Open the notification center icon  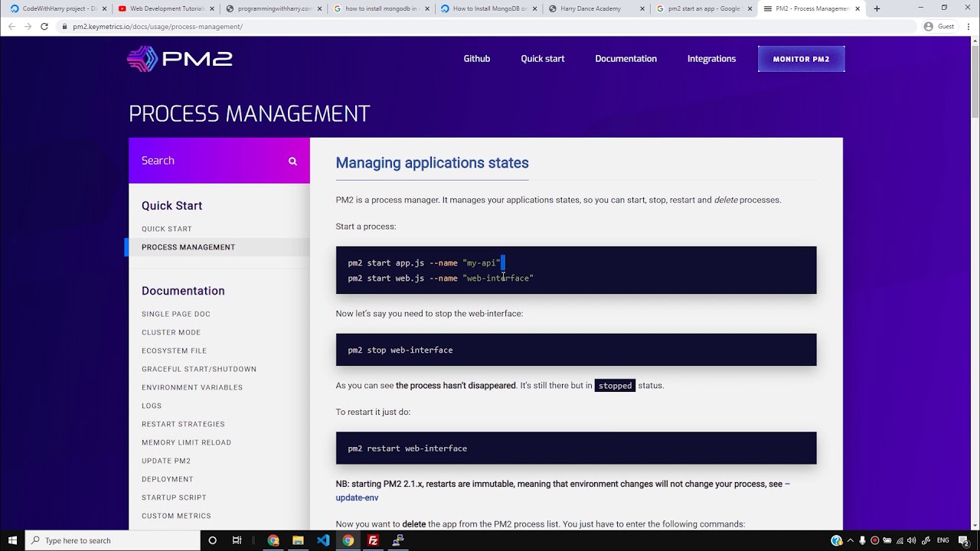[x=963, y=540]
